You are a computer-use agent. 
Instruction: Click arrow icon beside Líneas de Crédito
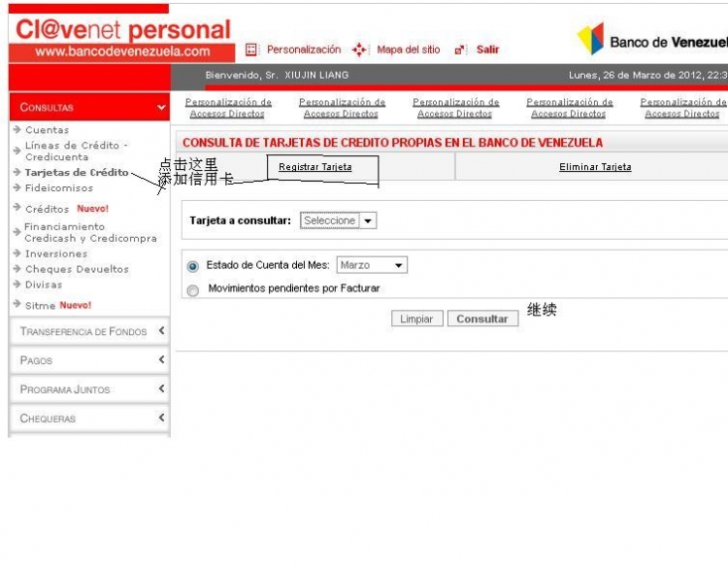click(x=17, y=151)
